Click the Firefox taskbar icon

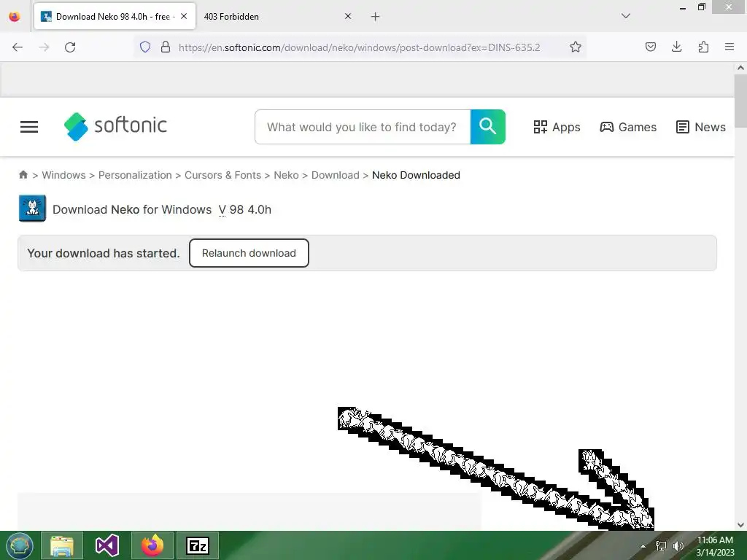point(152,545)
